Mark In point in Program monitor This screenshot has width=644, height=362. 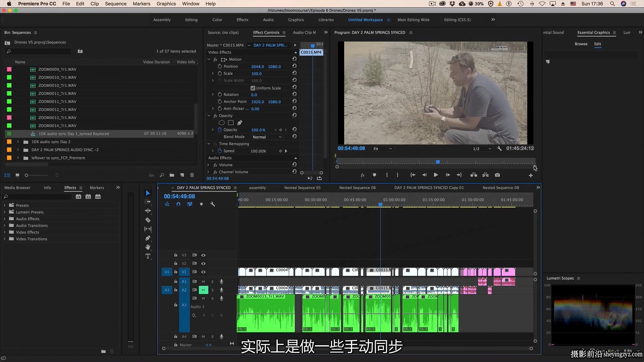[x=387, y=175]
